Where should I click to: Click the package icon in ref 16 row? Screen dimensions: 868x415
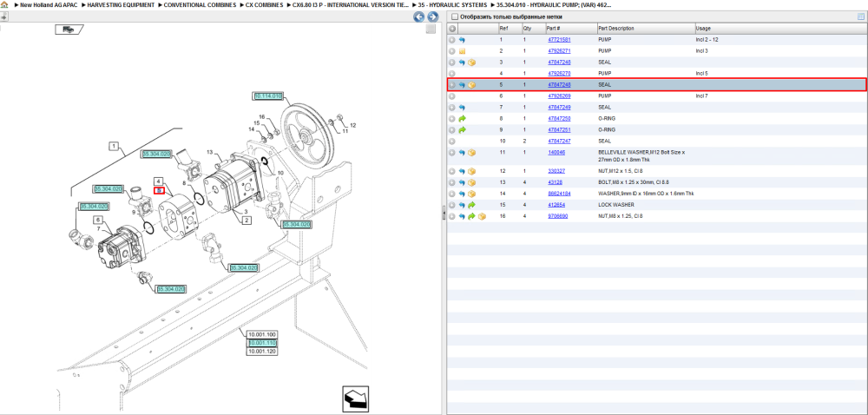coord(482,216)
